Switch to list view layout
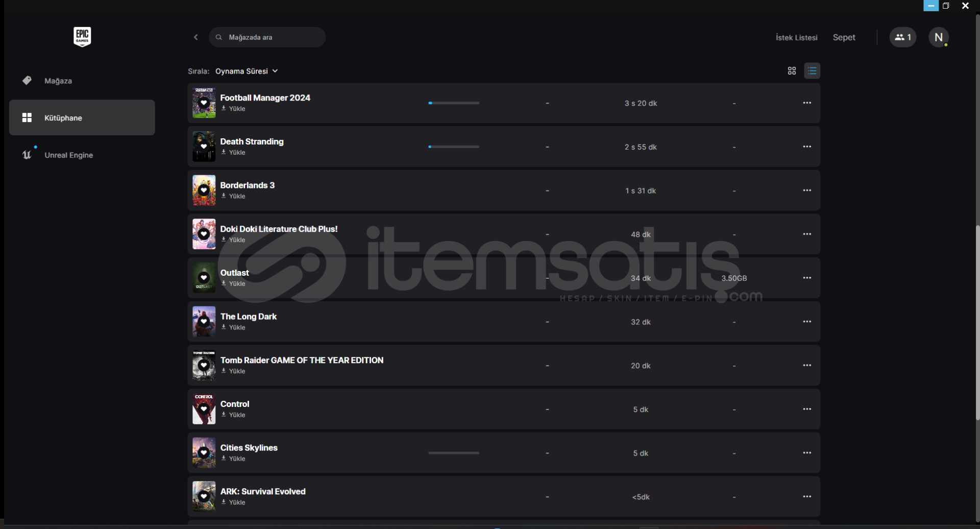The image size is (980, 529). point(812,71)
